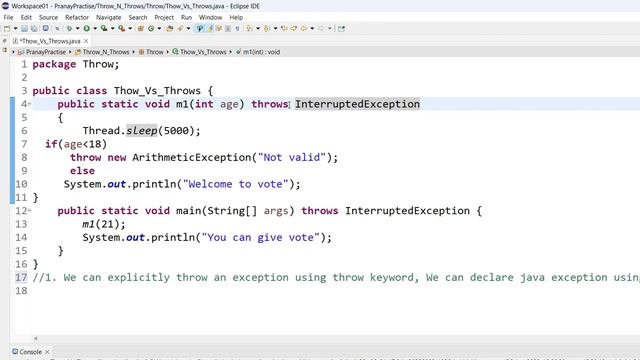Screen dimensions: 640x360
Task: Click the "You can give vote" string
Action: pyautogui.click(x=261, y=238)
